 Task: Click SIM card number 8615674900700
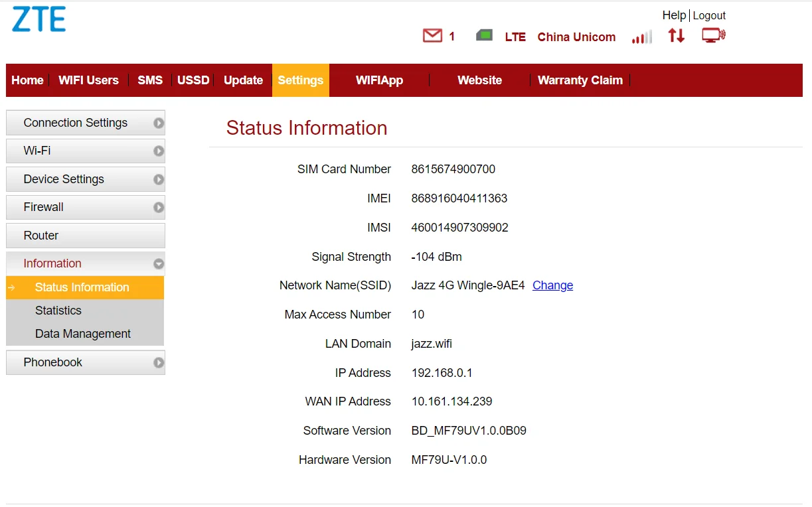(x=453, y=169)
